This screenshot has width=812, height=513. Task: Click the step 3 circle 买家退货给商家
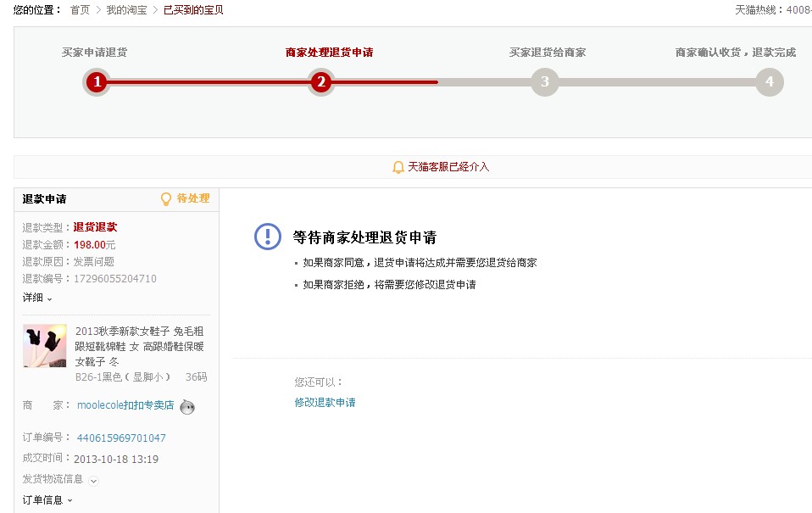coord(544,82)
